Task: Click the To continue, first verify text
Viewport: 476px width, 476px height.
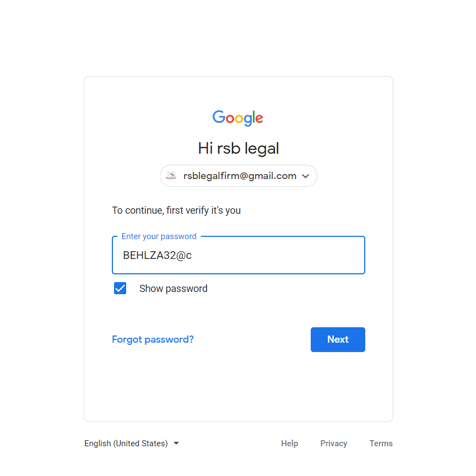Action: [x=176, y=210]
